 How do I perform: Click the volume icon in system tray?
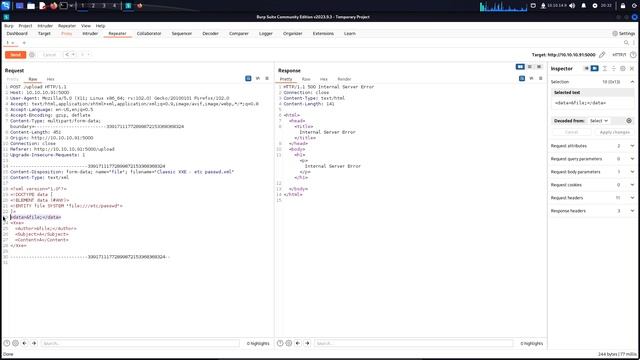click(x=572, y=6)
